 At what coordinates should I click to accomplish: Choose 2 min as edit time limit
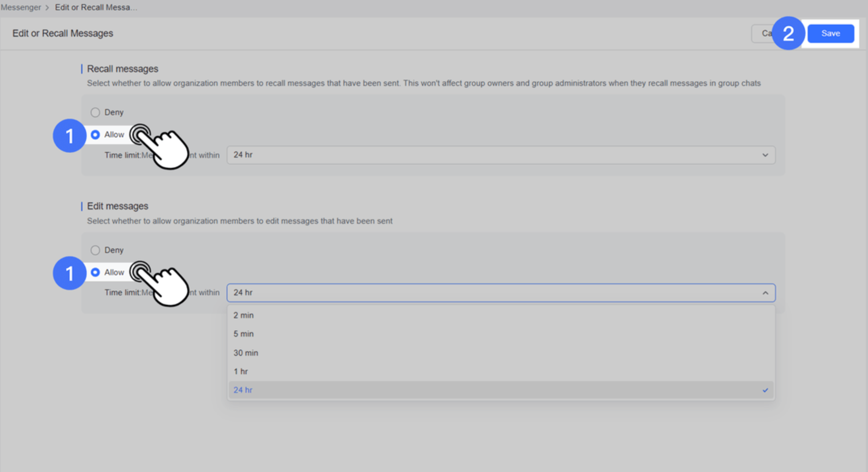click(244, 315)
